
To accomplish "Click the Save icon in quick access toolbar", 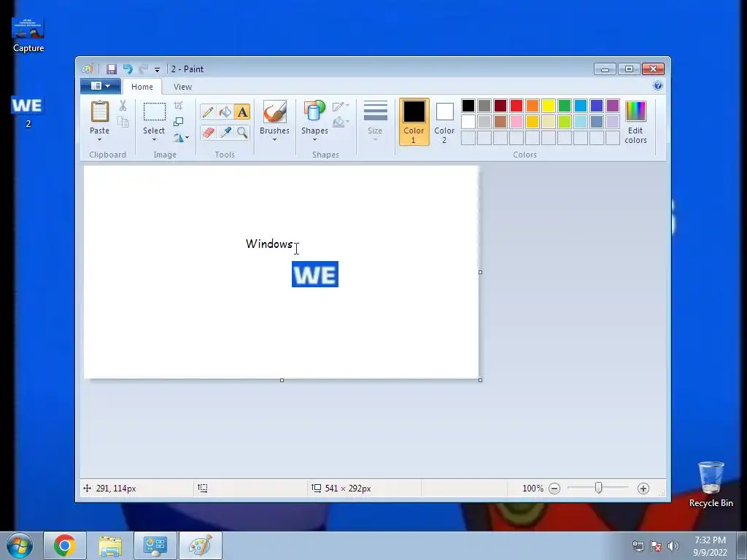I will 112,69.
